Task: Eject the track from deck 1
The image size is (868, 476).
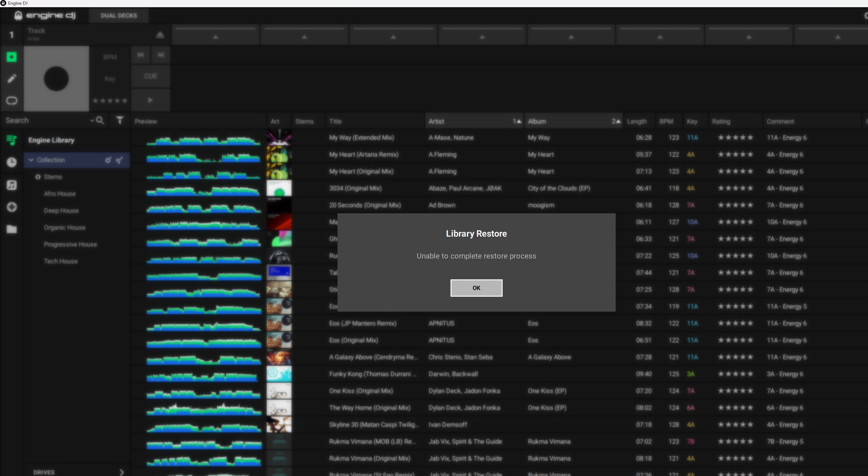Action: pyautogui.click(x=160, y=35)
